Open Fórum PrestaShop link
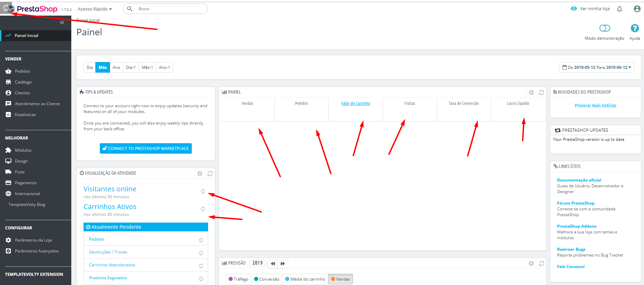This screenshot has height=285, width=644. 576,203
